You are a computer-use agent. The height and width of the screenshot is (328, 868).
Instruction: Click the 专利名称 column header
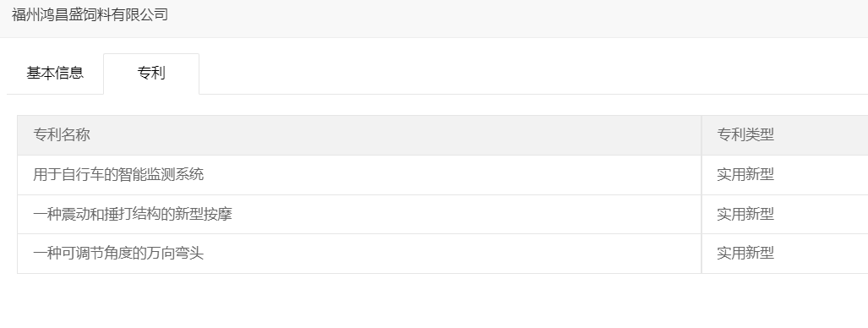[62, 134]
